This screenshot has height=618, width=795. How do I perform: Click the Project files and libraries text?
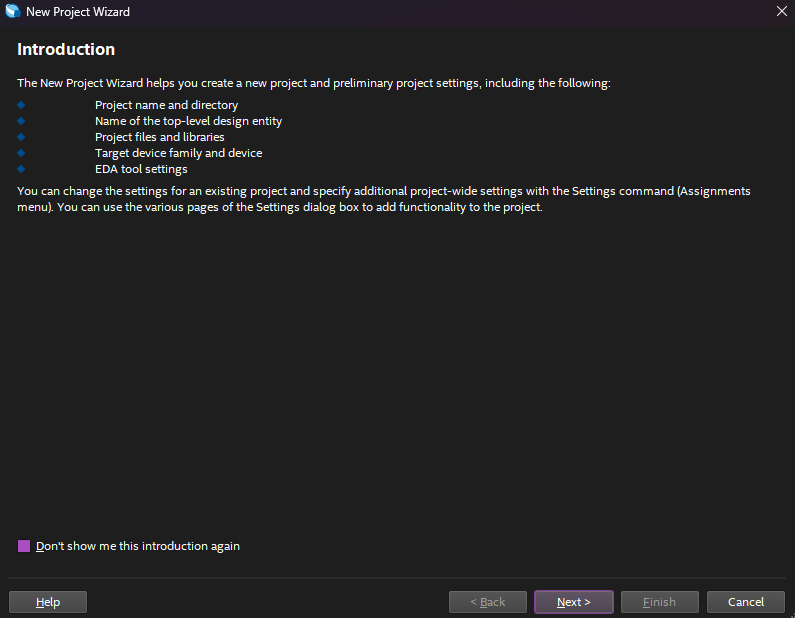pyautogui.click(x=159, y=137)
